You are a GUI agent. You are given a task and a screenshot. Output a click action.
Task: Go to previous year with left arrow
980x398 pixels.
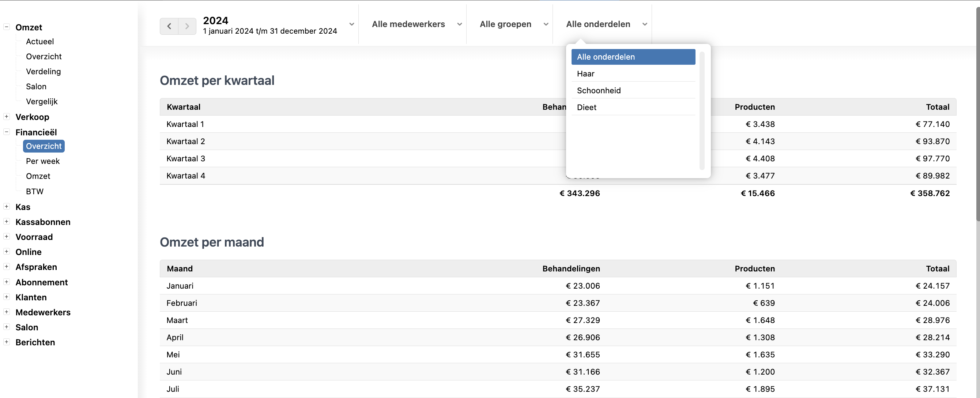[169, 26]
